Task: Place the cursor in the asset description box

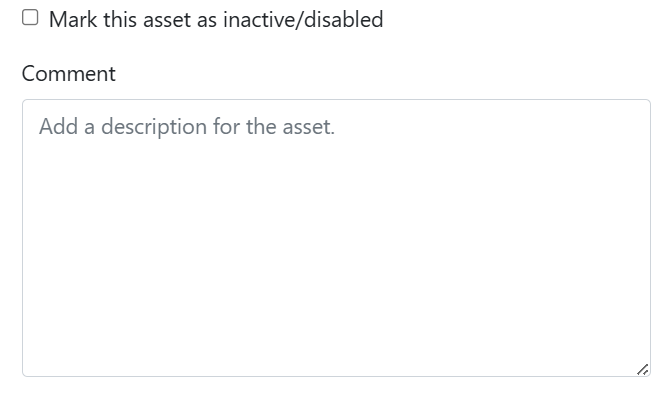Action: point(336,238)
